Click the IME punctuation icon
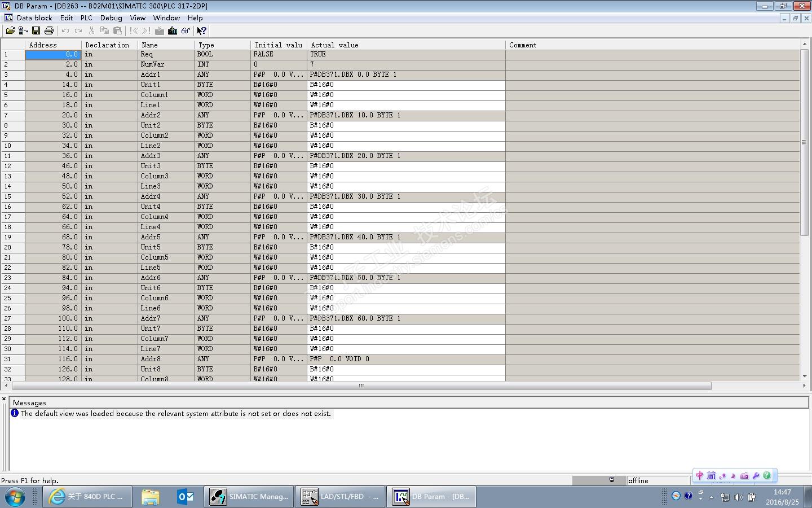The height and width of the screenshot is (508, 812). [723, 476]
